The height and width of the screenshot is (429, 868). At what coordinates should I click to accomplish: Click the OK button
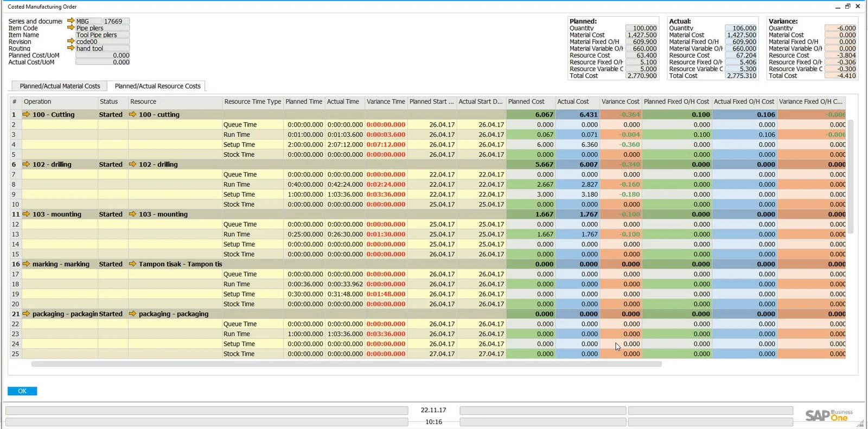point(22,391)
